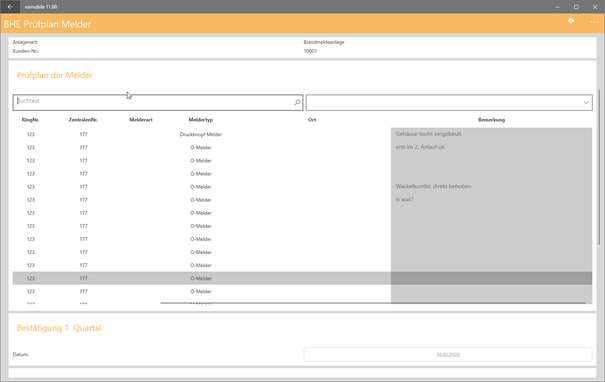605x382 pixels.
Task: Open the three-dots more menu
Action: (x=595, y=22)
